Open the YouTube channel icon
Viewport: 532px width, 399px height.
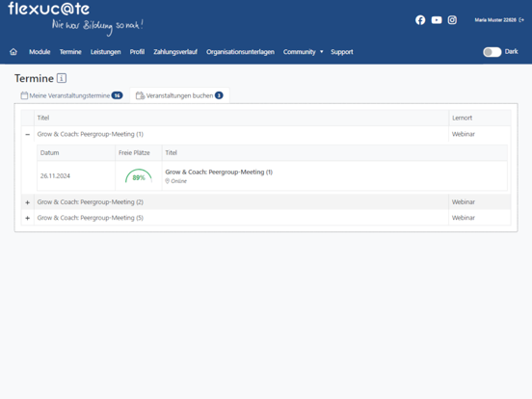click(x=437, y=20)
